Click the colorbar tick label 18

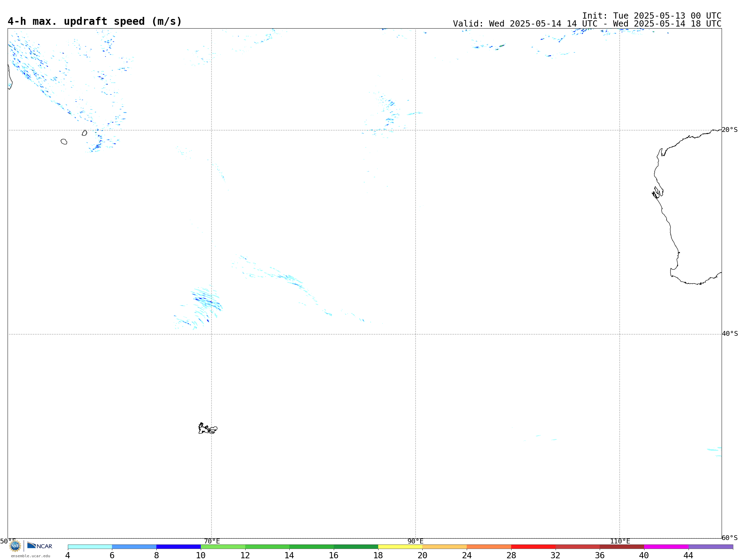[x=378, y=555]
